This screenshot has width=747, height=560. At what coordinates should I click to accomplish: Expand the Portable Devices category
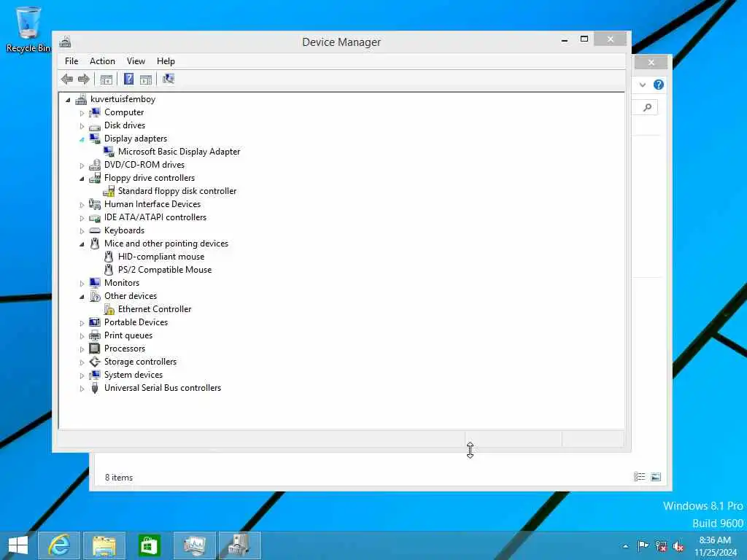coord(82,323)
